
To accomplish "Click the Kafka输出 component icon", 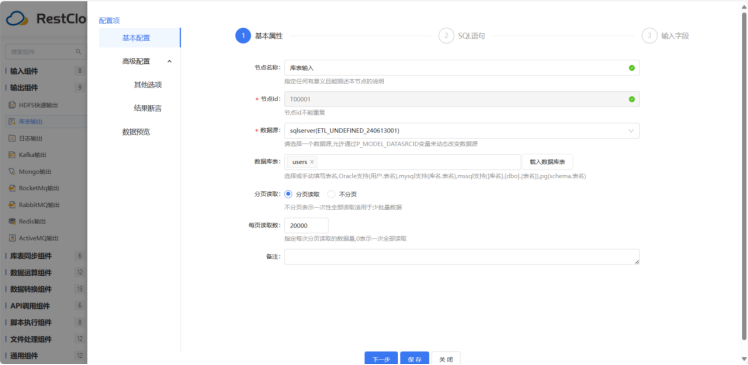I will click(12, 155).
